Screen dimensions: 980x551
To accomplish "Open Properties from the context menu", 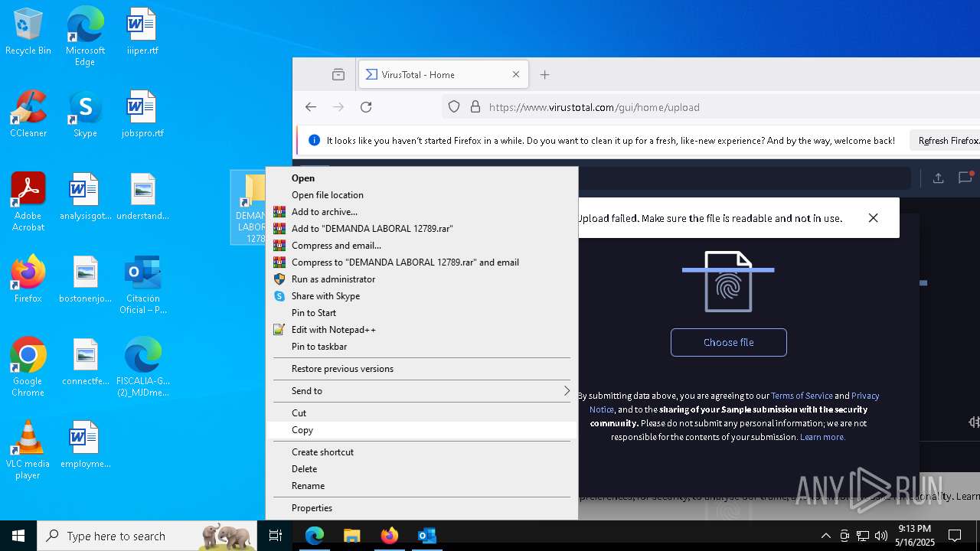I will pyautogui.click(x=422, y=508).
